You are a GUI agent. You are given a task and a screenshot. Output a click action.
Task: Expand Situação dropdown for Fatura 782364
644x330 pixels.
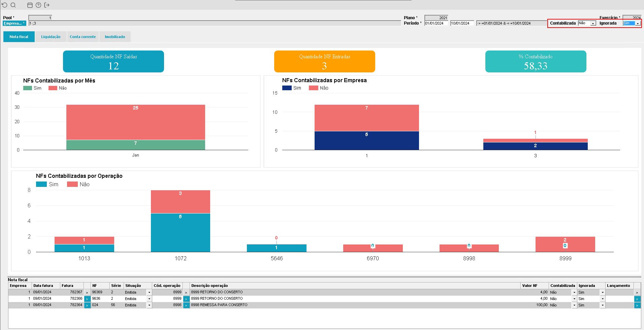(x=149, y=305)
